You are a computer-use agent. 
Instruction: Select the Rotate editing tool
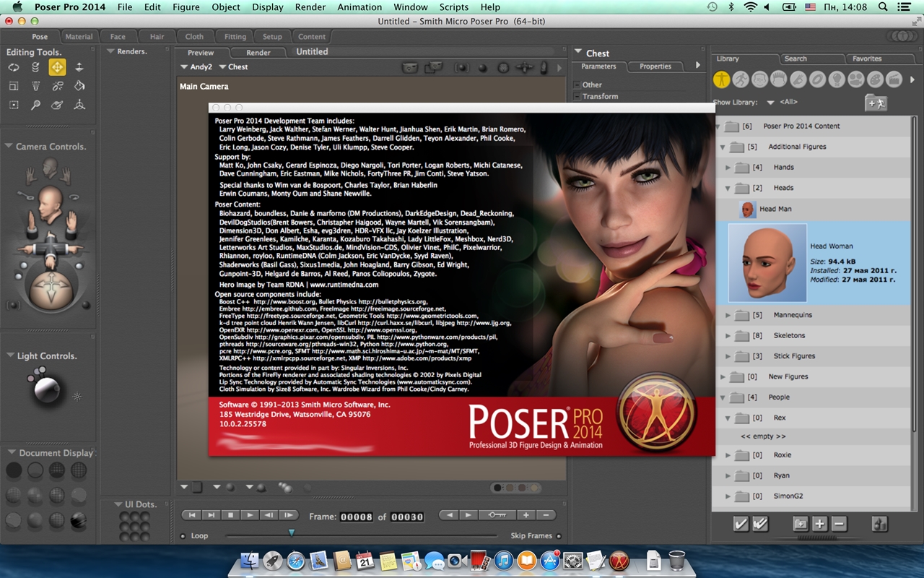coord(14,67)
